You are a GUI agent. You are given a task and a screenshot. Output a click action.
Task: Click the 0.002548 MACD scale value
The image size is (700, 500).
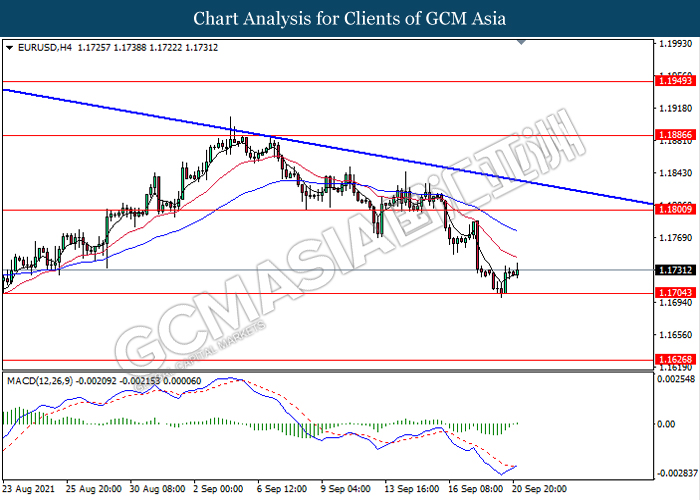tap(676, 379)
